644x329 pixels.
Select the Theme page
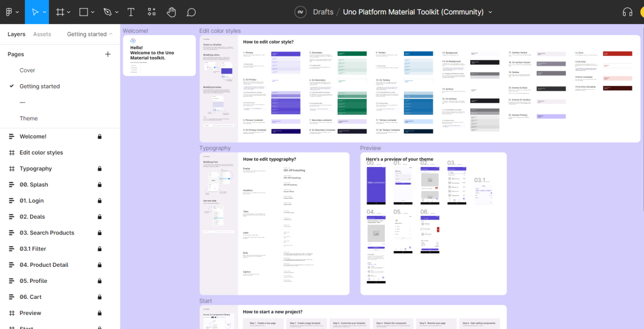click(x=29, y=118)
